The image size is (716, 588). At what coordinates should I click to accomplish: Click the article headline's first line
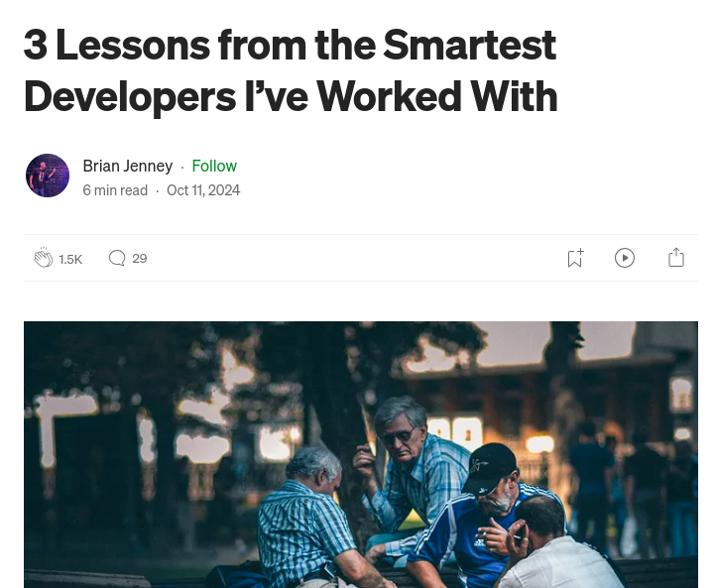point(290,45)
